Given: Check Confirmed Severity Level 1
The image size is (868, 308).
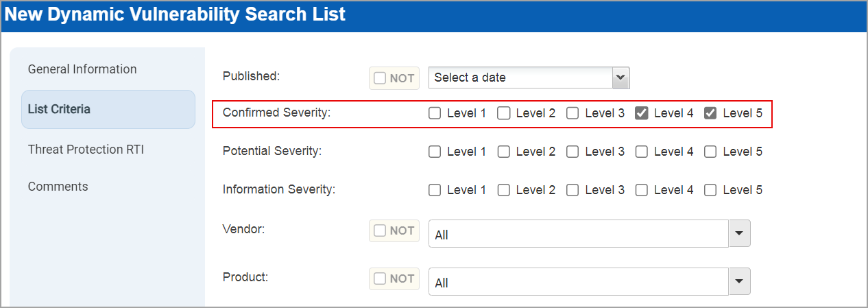Looking at the screenshot, I should click(435, 114).
